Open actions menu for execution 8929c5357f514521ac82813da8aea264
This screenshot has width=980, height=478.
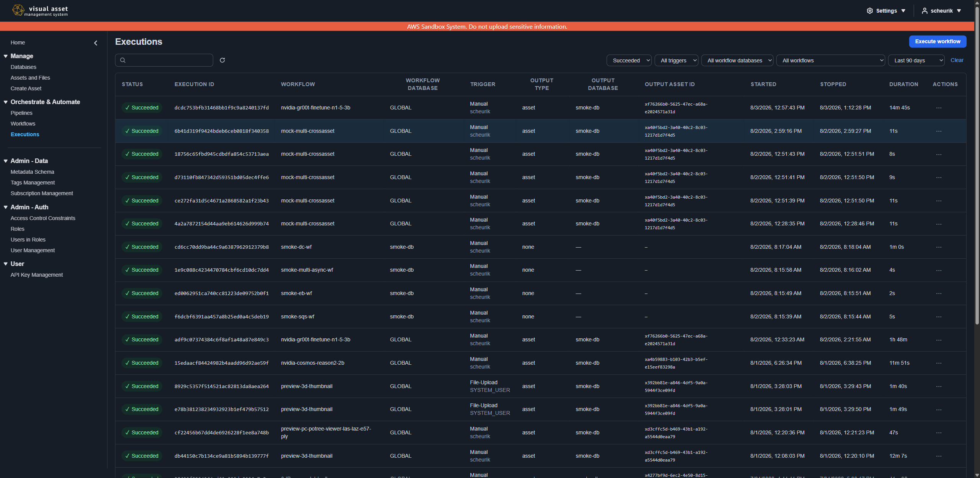tap(939, 387)
